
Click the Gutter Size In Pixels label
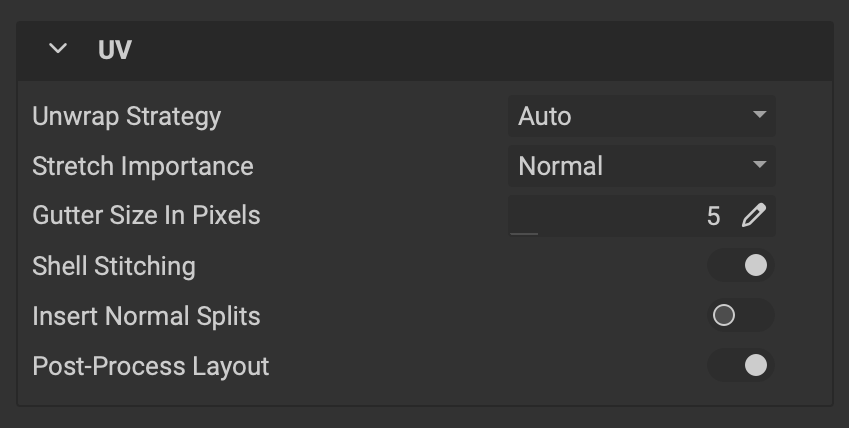pyautogui.click(x=146, y=216)
